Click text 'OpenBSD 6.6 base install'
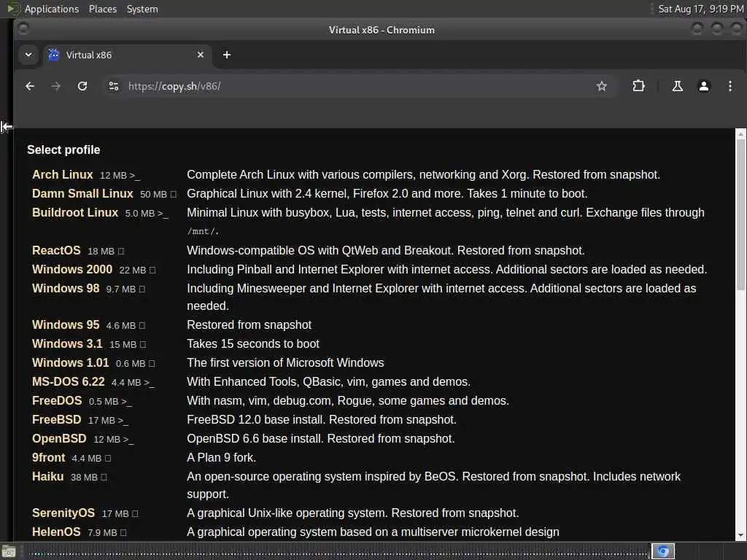 click(x=255, y=439)
